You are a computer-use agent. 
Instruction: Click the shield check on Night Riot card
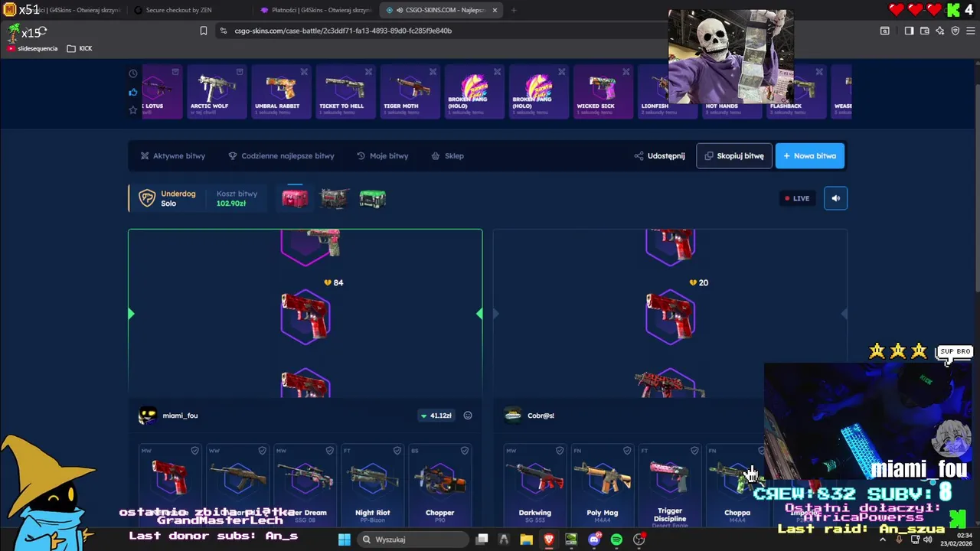[397, 451]
